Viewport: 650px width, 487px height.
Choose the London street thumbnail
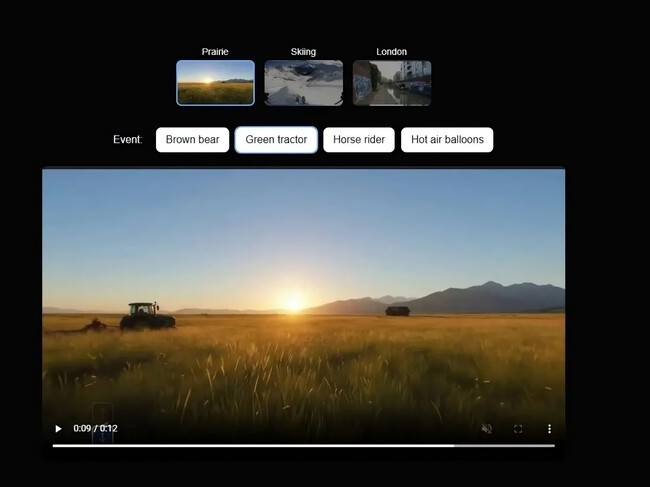pyautogui.click(x=391, y=83)
